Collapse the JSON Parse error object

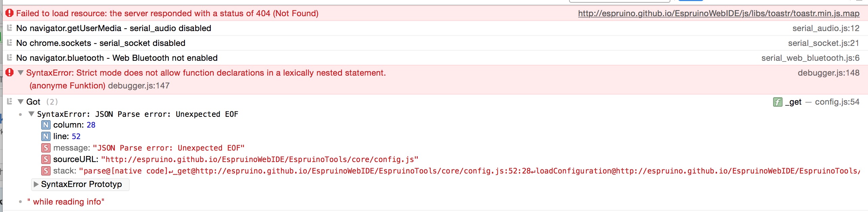[x=31, y=114]
